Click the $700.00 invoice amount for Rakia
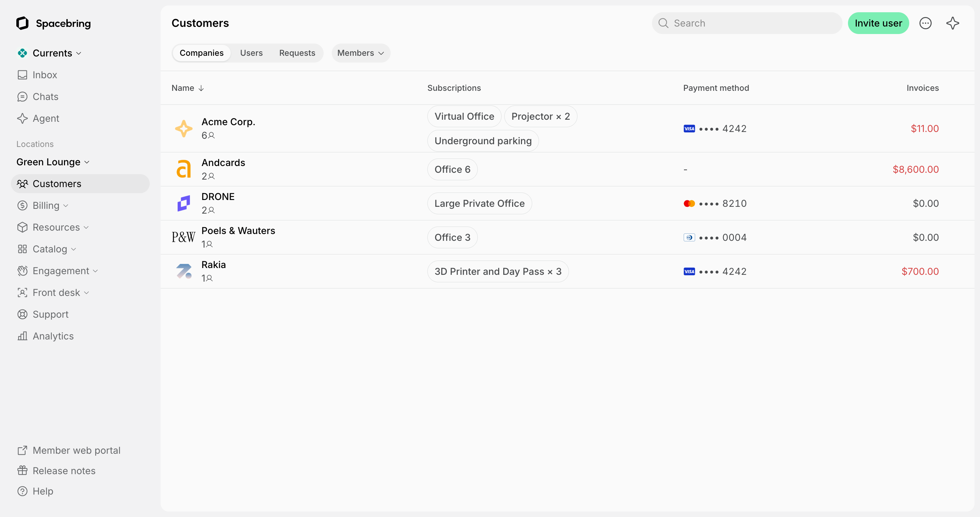The width and height of the screenshot is (980, 517). coord(920,271)
